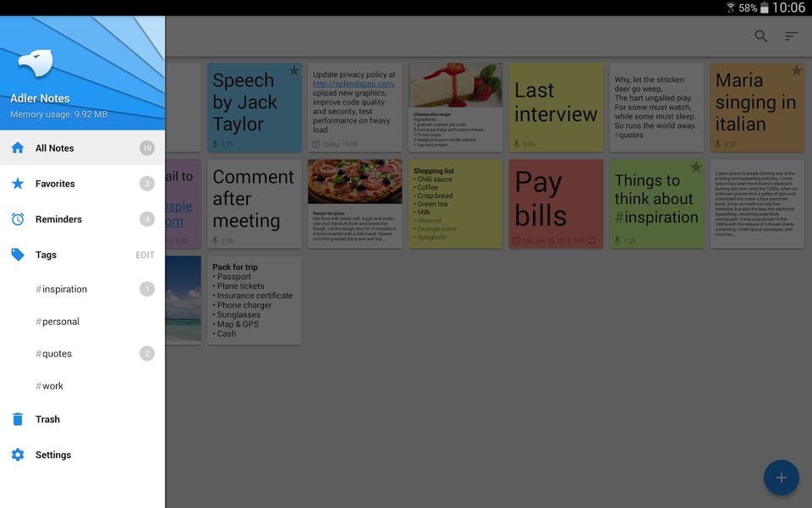Tap the blue add-note plus button
The width and height of the screenshot is (812, 508).
click(x=781, y=478)
